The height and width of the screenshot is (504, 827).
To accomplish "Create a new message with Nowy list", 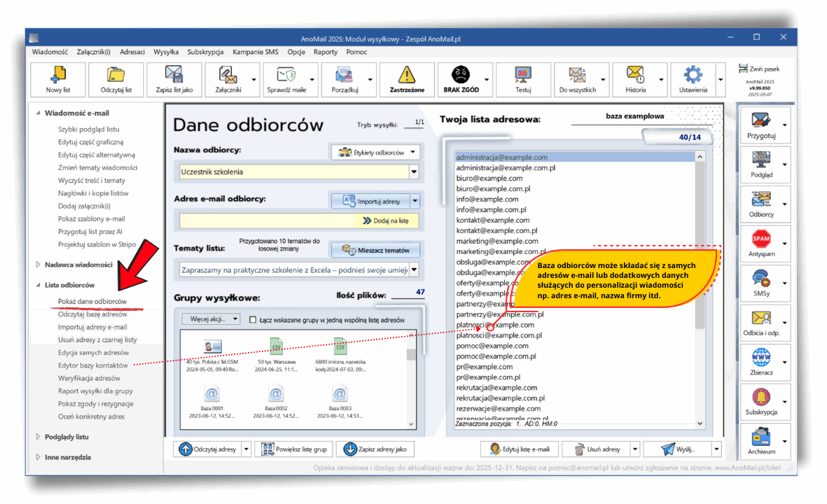I will tap(58, 80).
